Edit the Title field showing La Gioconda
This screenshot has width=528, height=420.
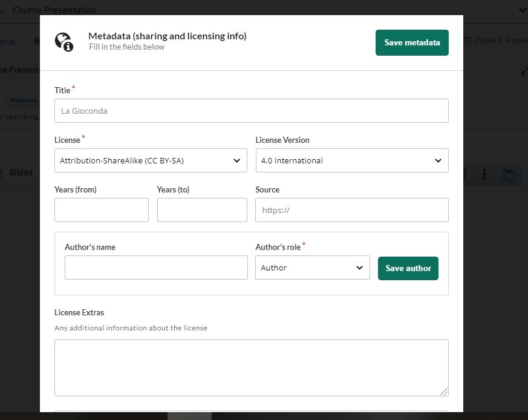pos(251,111)
